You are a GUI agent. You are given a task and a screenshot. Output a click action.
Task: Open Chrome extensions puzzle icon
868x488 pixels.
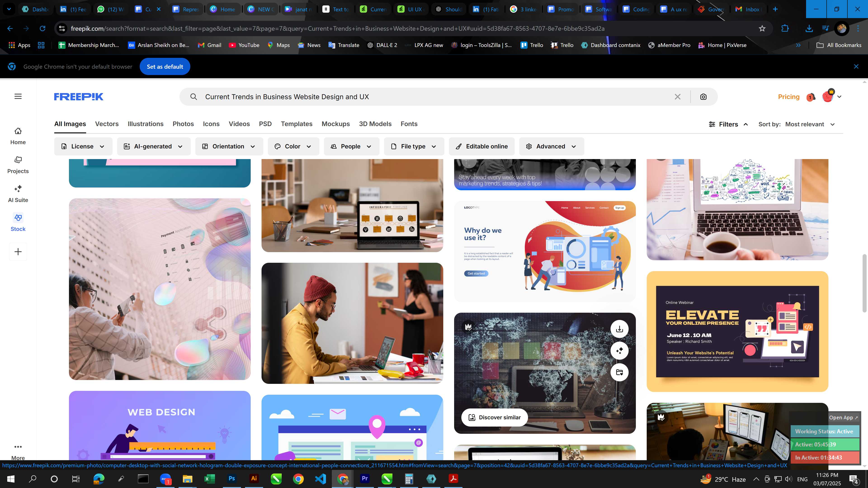[785, 29]
